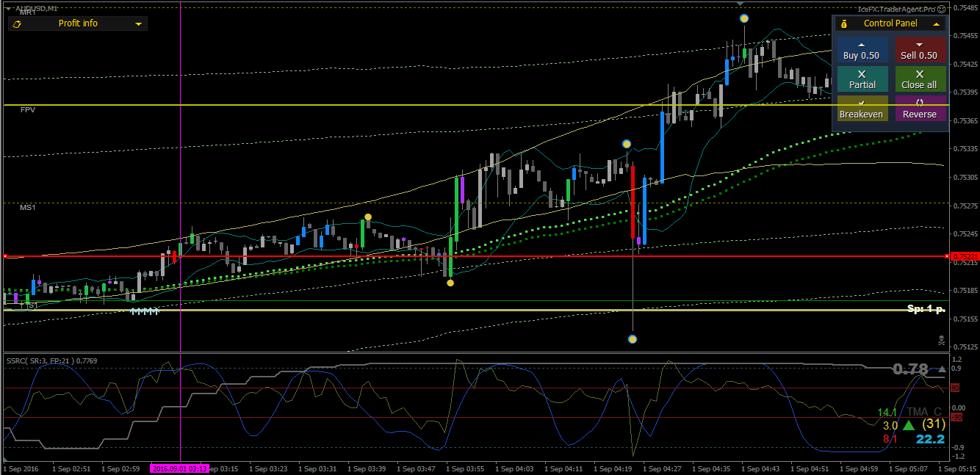Viewport: 980px width, 475px height.
Task: Click the large gray 0.78 indicator value
Action: [910, 369]
